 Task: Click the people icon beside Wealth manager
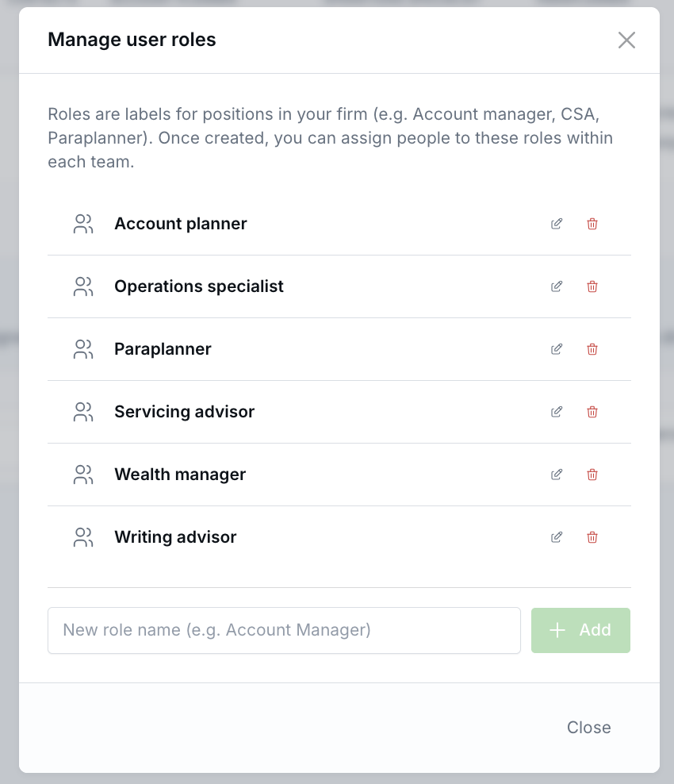[83, 474]
